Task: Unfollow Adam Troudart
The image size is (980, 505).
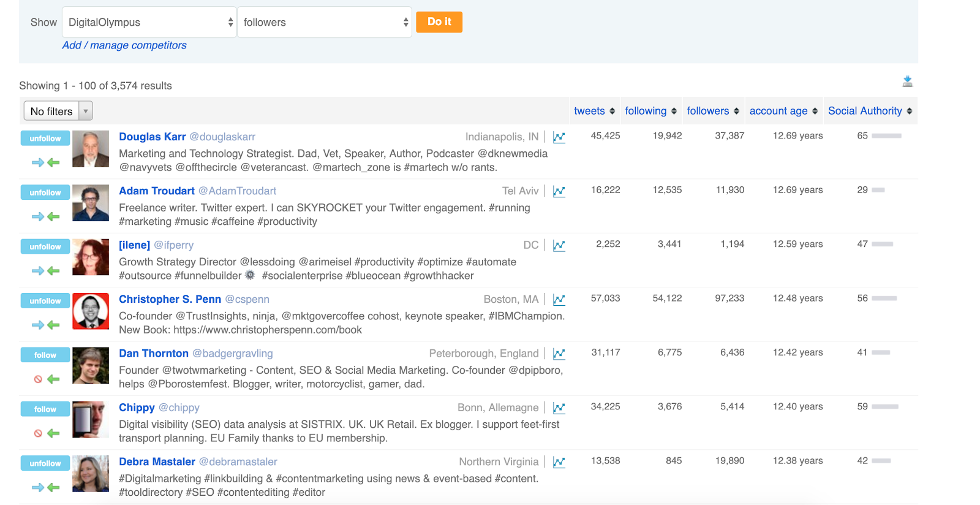Action: tap(45, 192)
